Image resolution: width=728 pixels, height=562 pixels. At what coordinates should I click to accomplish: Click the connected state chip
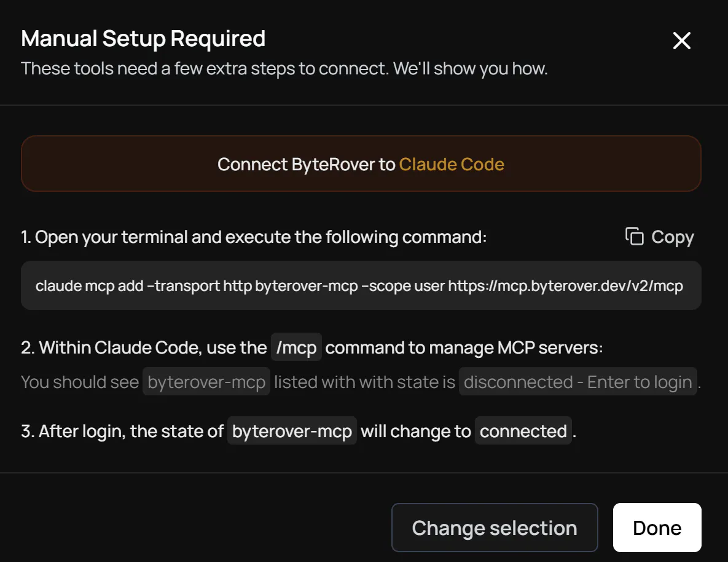523,432
